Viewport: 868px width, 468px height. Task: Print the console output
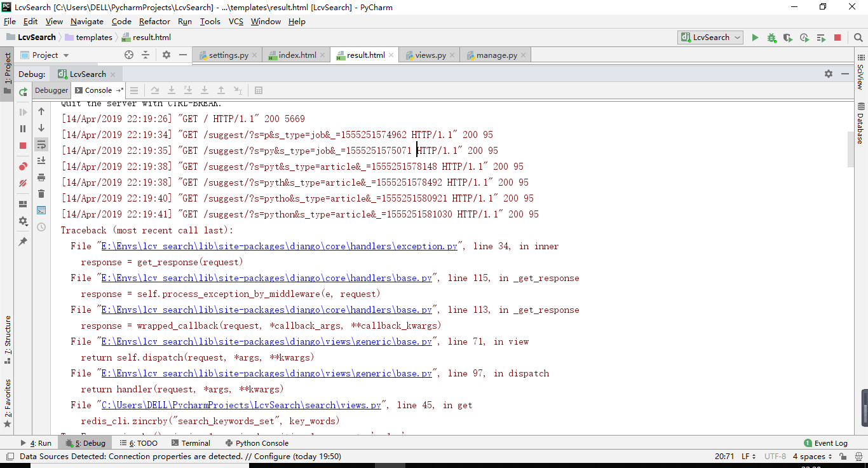tap(41, 177)
